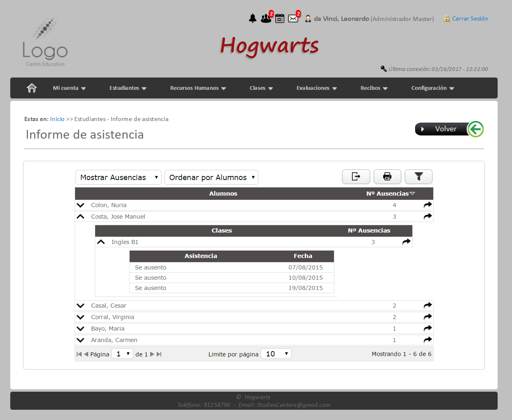Open the Limite por página dropdown
Screen dimensions: 512x420
[x=276, y=354]
